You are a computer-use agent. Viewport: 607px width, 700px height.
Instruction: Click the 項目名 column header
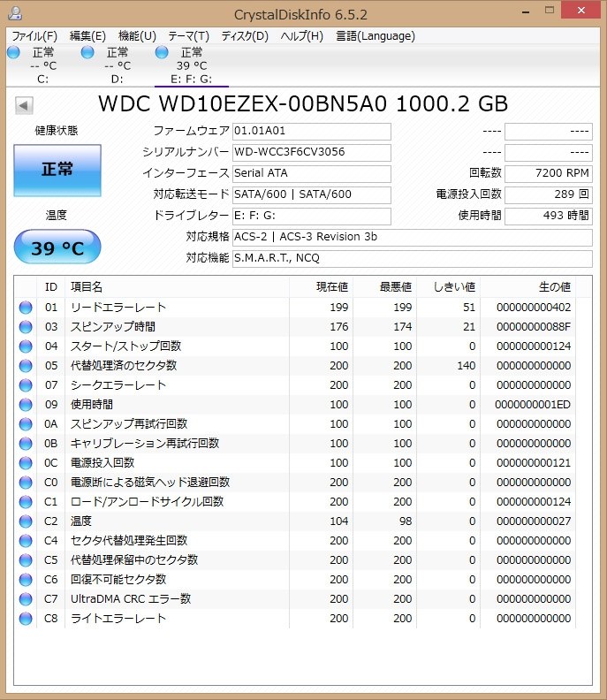(178, 287)
